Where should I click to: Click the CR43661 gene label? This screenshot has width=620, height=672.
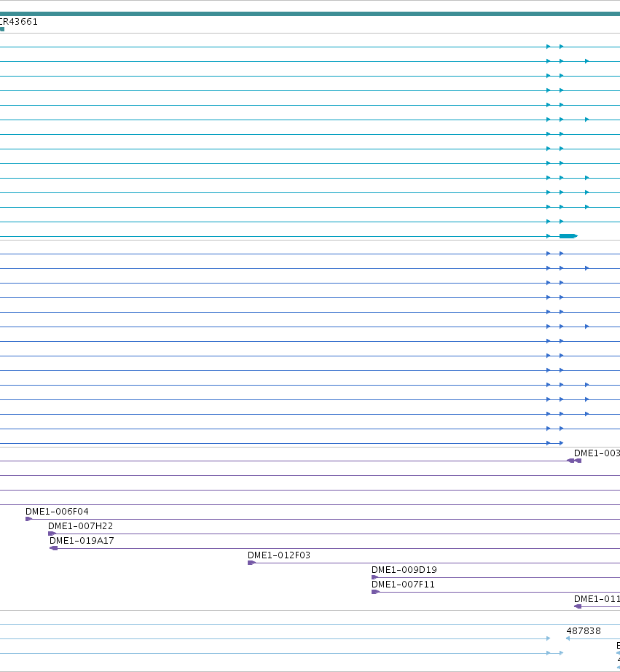[19, 21]
